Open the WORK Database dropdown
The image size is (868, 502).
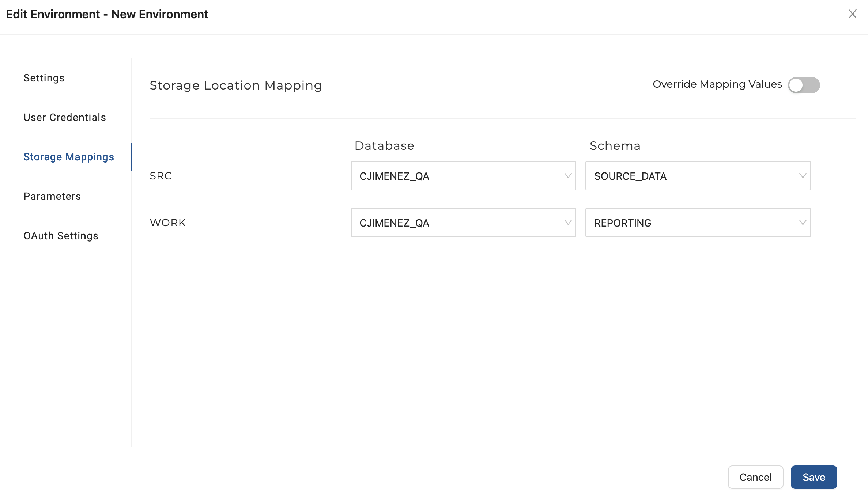pos(463,223)
